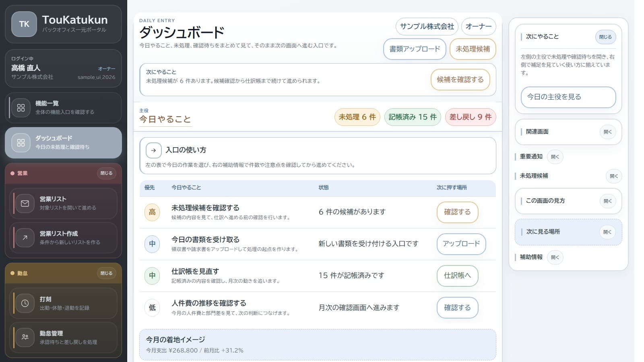Click the 機能一覧 grid icon
Screen dimensions: 644x362
pyautogui.click(x=21, y=108)
